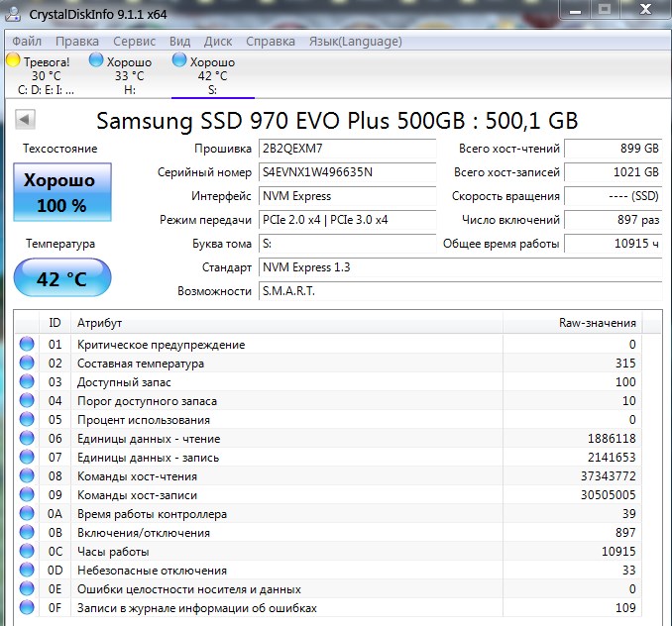Click status orb of attribute 0F row
672x626 pixels.
click(x=27, y=607)
